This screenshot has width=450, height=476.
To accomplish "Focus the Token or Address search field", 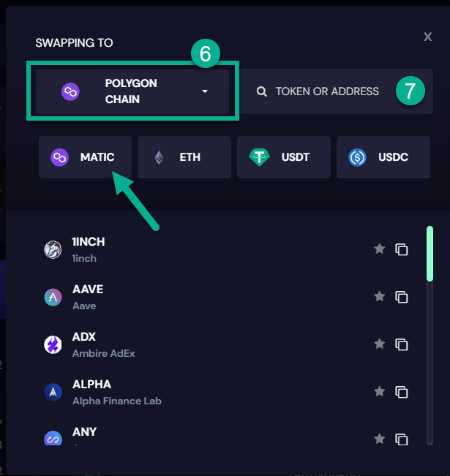I will point(337,91).
